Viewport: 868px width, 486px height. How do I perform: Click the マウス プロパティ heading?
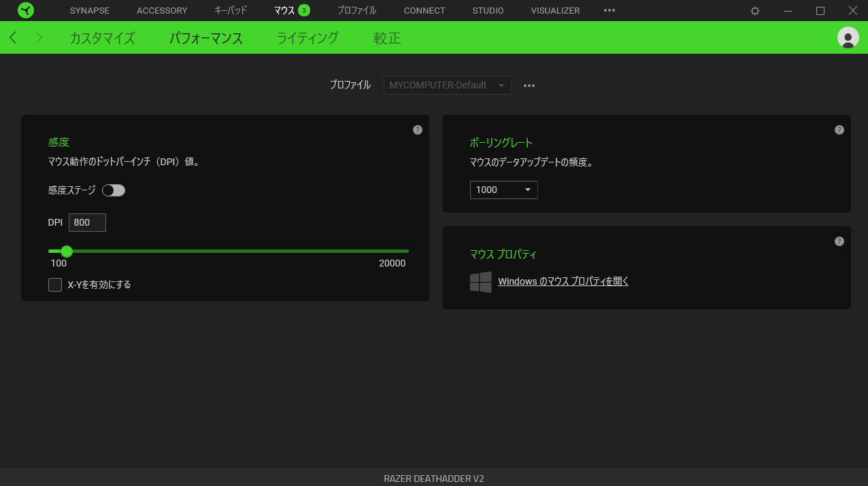[503, 254]
